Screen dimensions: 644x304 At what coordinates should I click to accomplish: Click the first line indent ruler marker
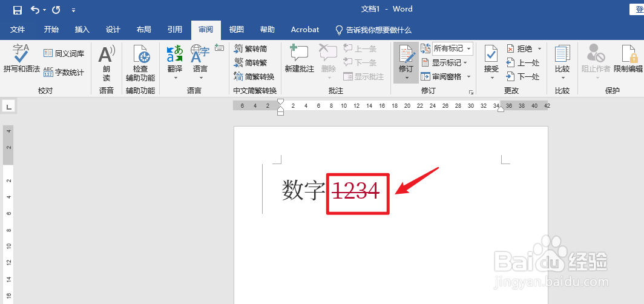point(280,102)
